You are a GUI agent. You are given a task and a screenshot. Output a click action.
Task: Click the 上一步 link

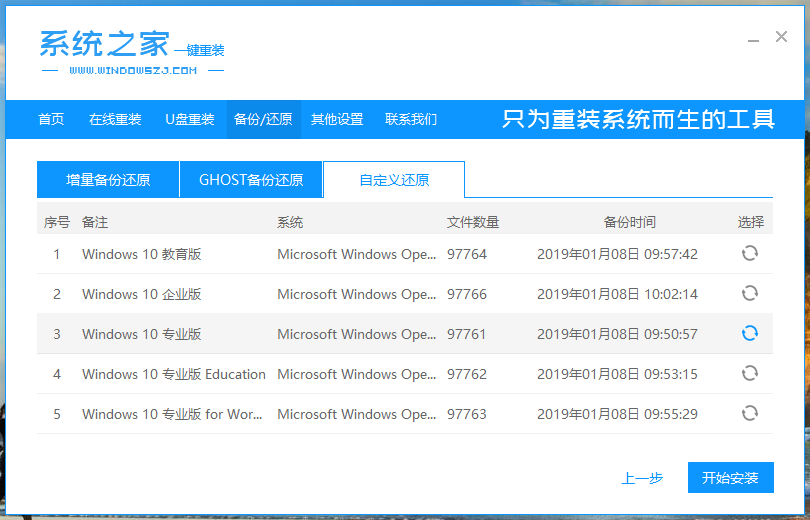[642, 478]
